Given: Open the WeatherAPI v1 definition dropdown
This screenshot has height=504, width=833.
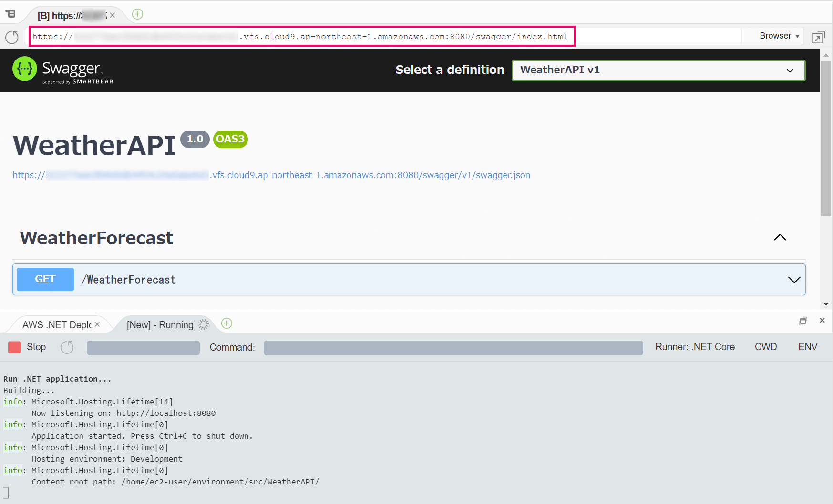Looking at the screenshot, I should (x=658, y=70).
